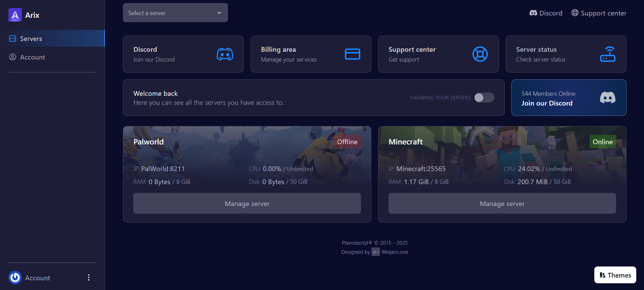Go to Servers in the sidebar
The image size is (644, 290).
point(31,39)
